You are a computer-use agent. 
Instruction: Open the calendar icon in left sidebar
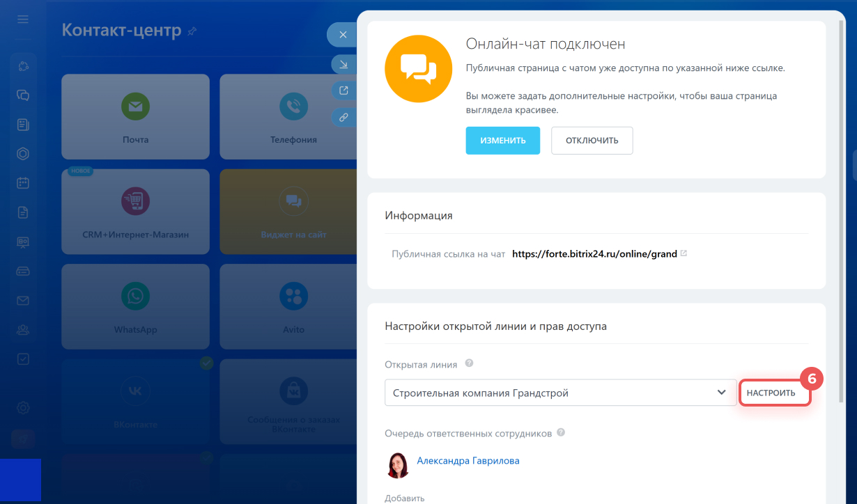pyautogui.click(x=23, y=183)
